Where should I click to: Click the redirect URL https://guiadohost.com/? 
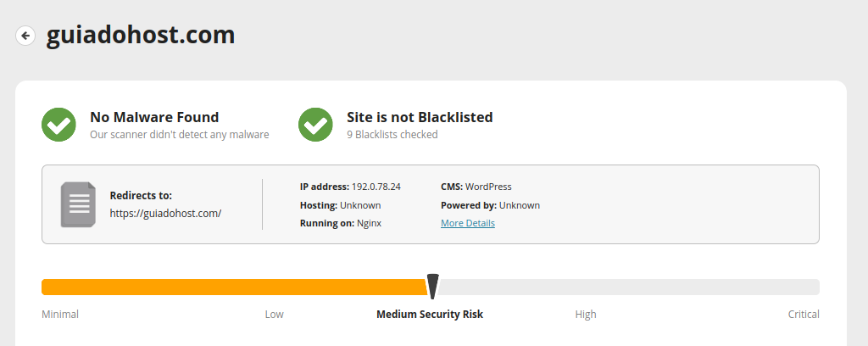click(x=165, y=214)
